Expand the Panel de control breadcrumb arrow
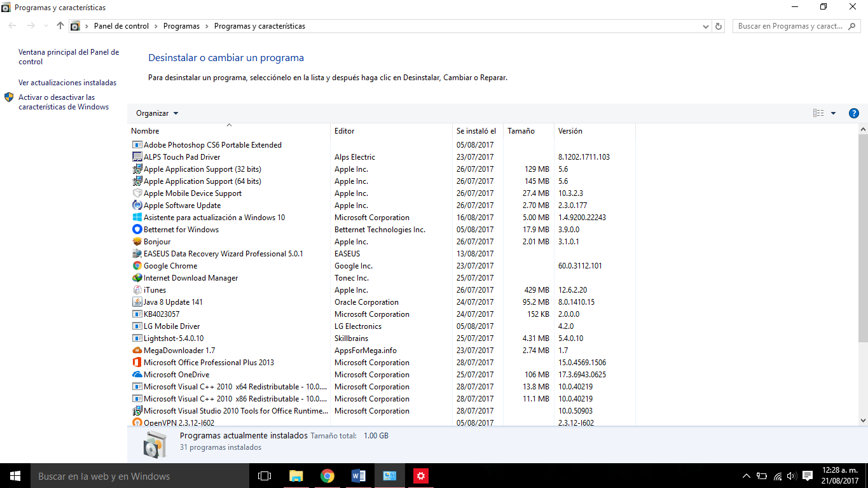This screenshot has width=868, height=488. (x=156, y=26)
